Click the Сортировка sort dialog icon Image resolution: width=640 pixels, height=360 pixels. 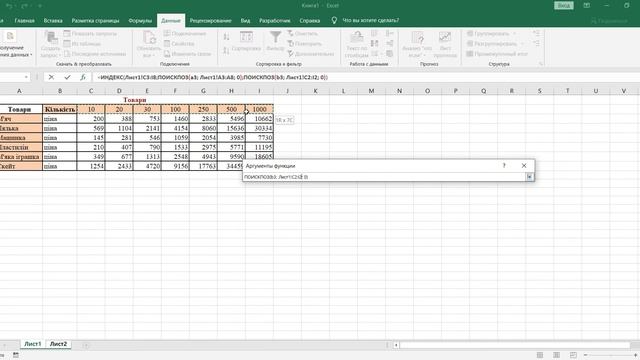tap(247, 37)
